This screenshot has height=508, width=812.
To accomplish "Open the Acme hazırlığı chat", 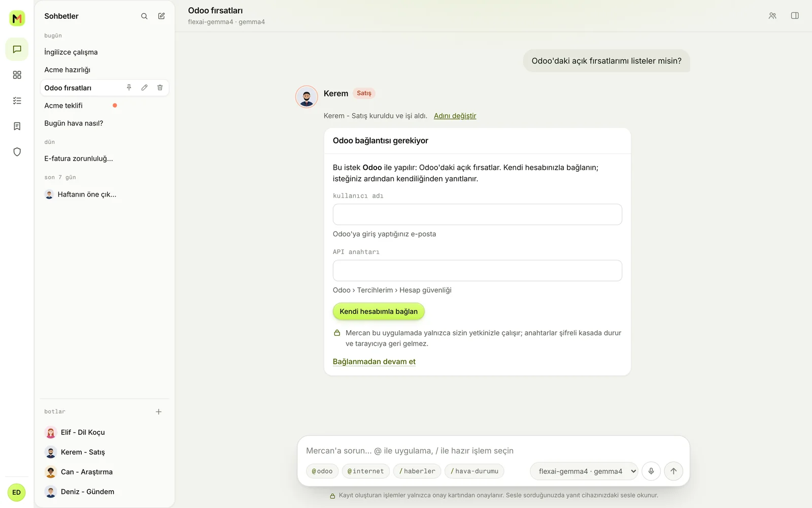I will coord(104,70).
